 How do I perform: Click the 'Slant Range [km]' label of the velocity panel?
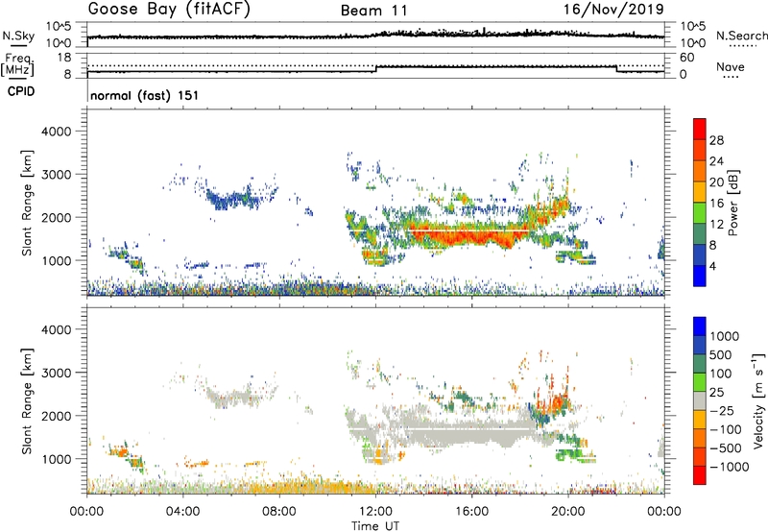tap(27, 400)
